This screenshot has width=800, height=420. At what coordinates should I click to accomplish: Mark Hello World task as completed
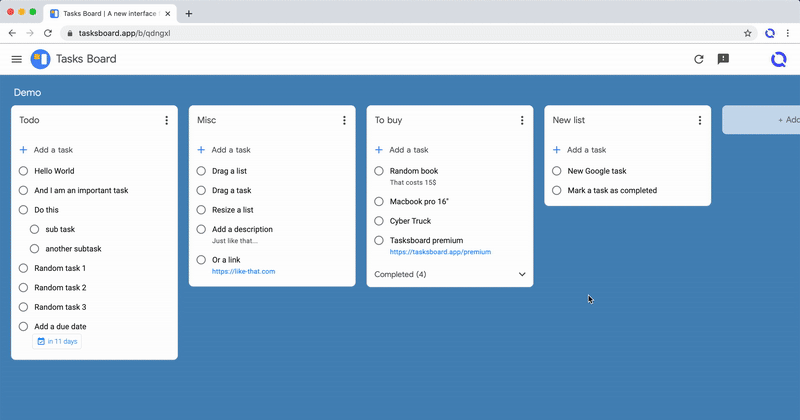point(23,171)
